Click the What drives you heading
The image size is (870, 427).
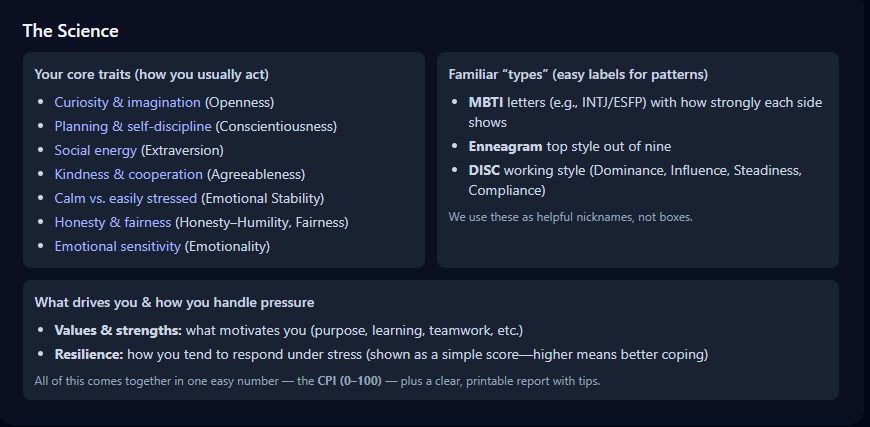(175, 302)
